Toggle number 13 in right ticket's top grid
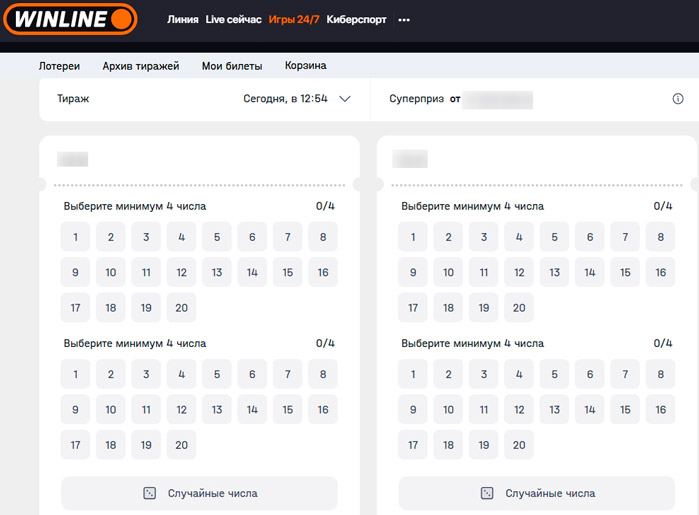Viewport: 699px width, 515px height. coord(554,272)
